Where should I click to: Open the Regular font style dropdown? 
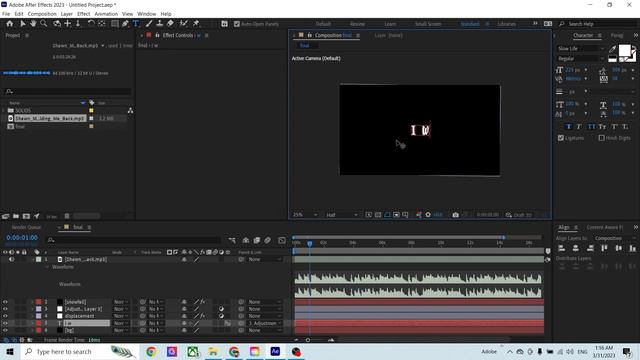click(x=580, y=59)
